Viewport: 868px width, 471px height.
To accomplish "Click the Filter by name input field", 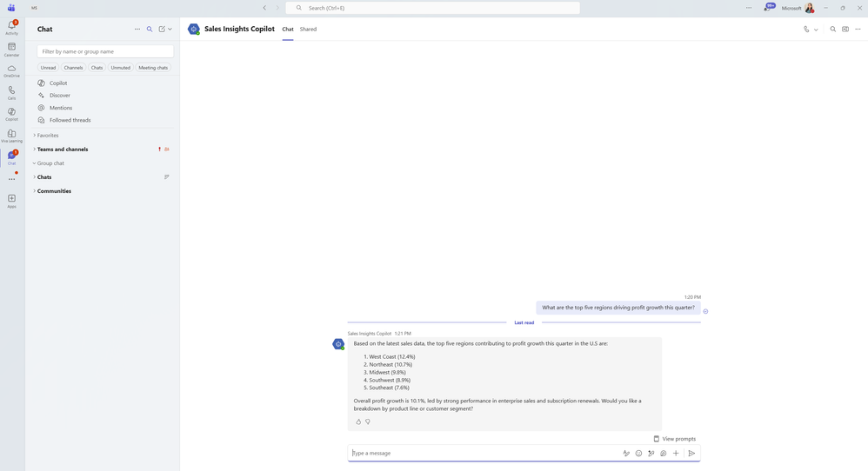I will [105, 51].
